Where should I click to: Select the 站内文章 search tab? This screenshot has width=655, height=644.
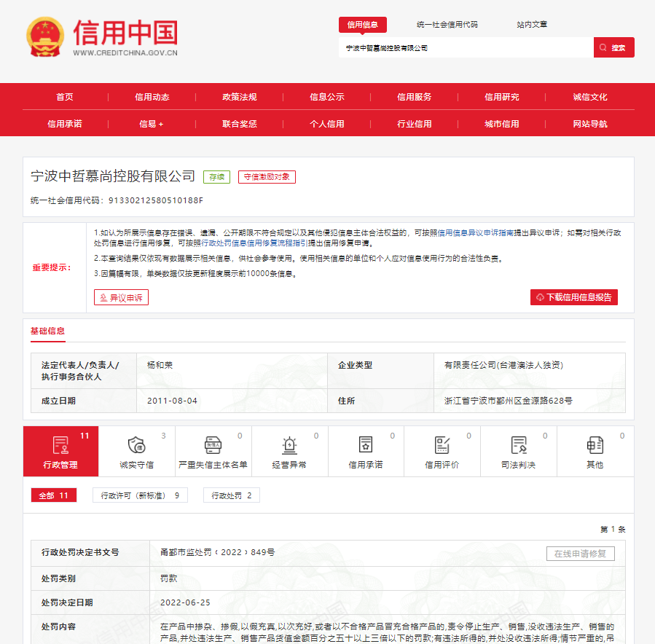532,25
